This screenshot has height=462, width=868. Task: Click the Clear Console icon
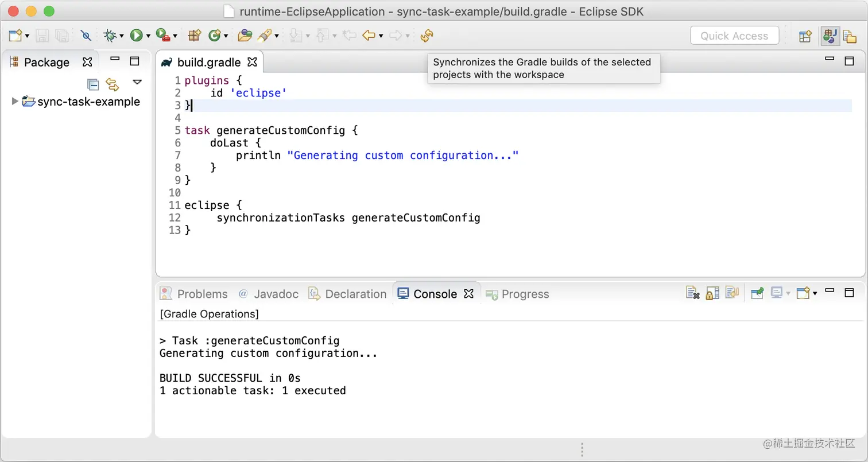(x=693, y=293)
